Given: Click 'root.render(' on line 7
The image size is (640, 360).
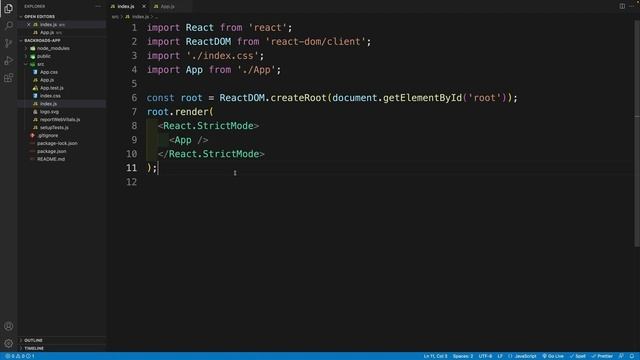Looking at the screenshot, I should pos(180,112).
